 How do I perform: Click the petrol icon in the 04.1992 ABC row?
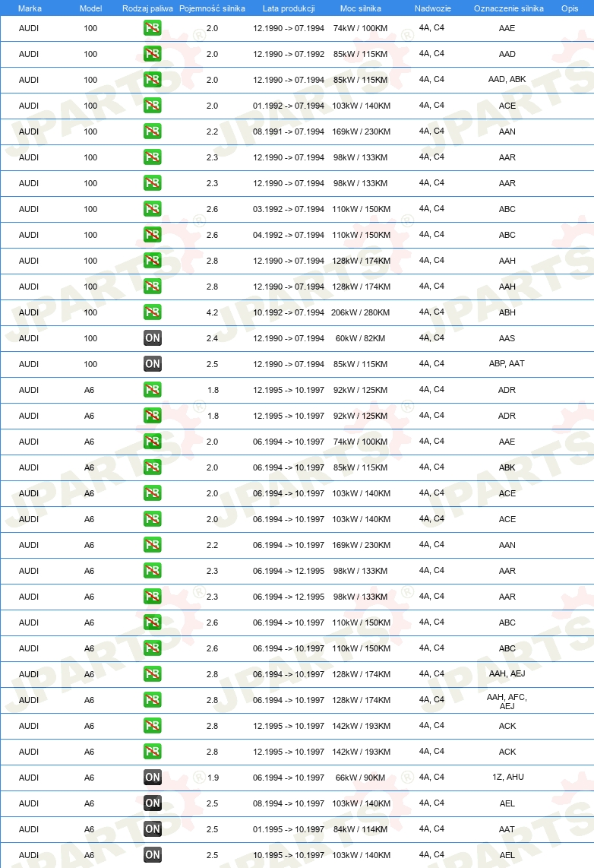coord(152,235)
